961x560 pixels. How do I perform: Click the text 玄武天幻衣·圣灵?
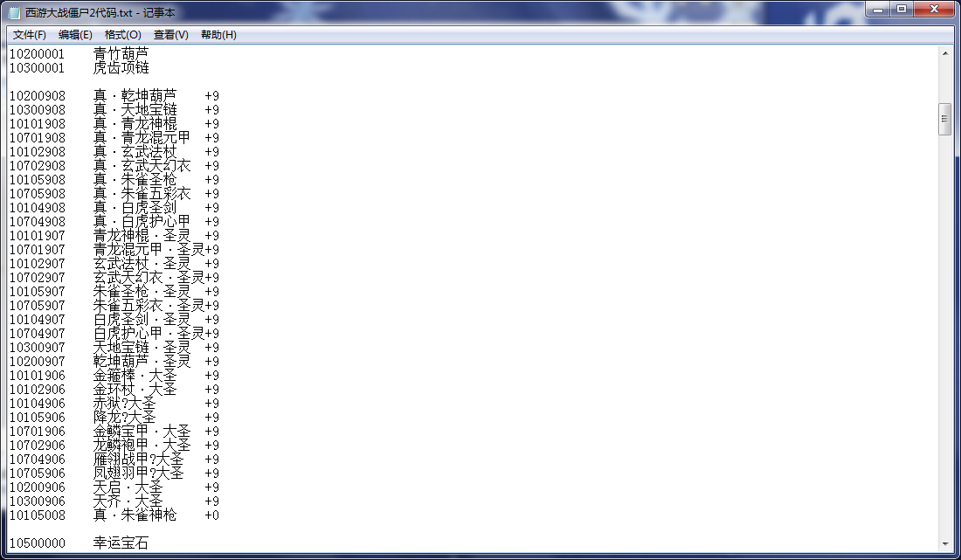pyautogui.click(x=149, y=278)
